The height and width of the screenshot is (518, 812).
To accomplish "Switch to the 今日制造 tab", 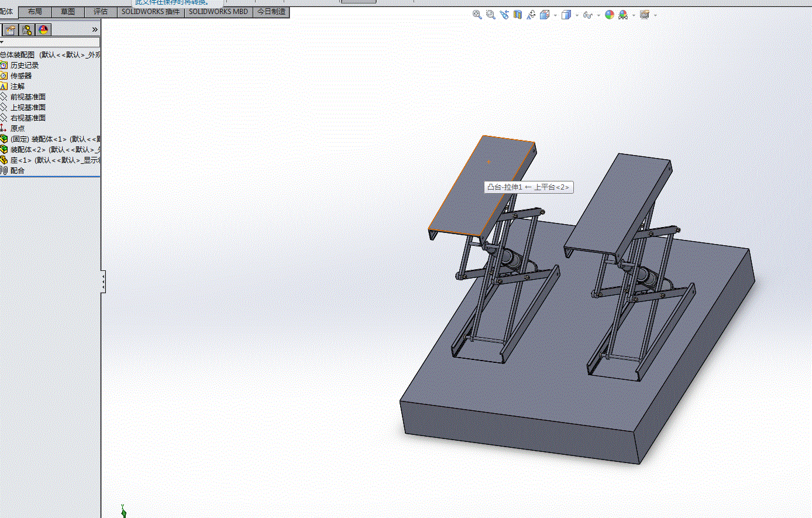I will tap(271, 11).
